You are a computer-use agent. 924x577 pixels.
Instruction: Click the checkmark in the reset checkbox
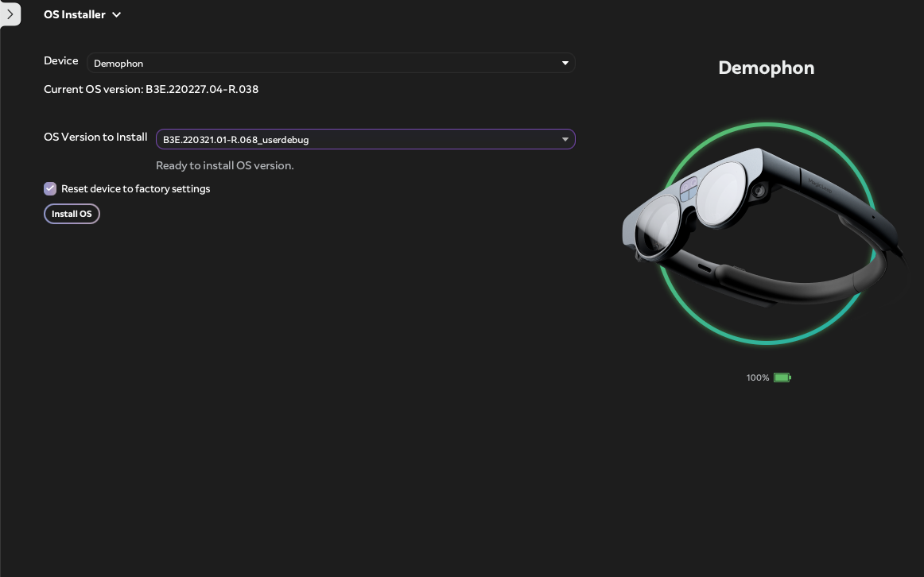(49, 188)
